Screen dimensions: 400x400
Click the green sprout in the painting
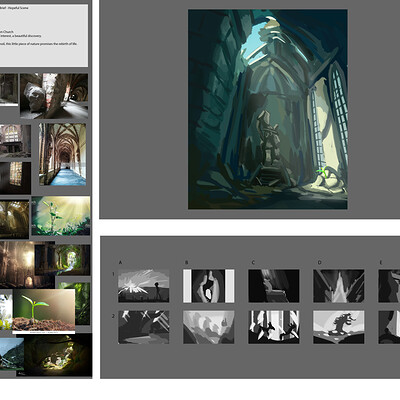pyautogui.click(x=322, y=172)
